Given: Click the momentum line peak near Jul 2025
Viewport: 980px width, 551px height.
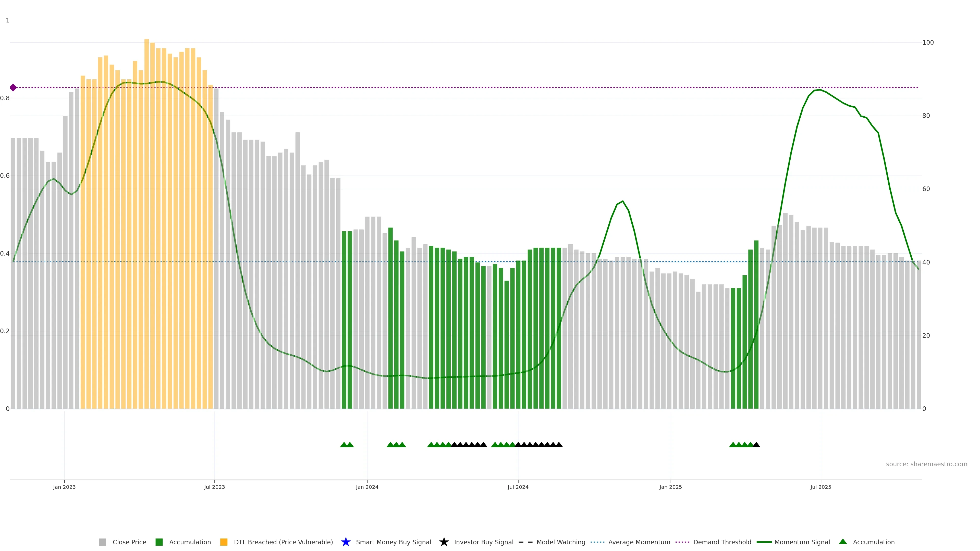Looking at the screenshot, I should pos(820,89).
